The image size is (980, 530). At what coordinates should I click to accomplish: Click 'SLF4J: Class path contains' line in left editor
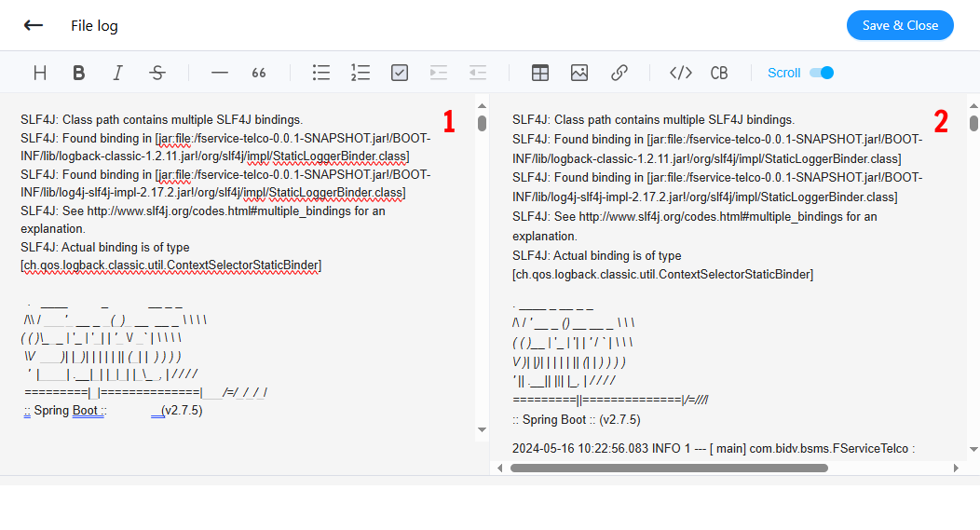pos(161,120)
